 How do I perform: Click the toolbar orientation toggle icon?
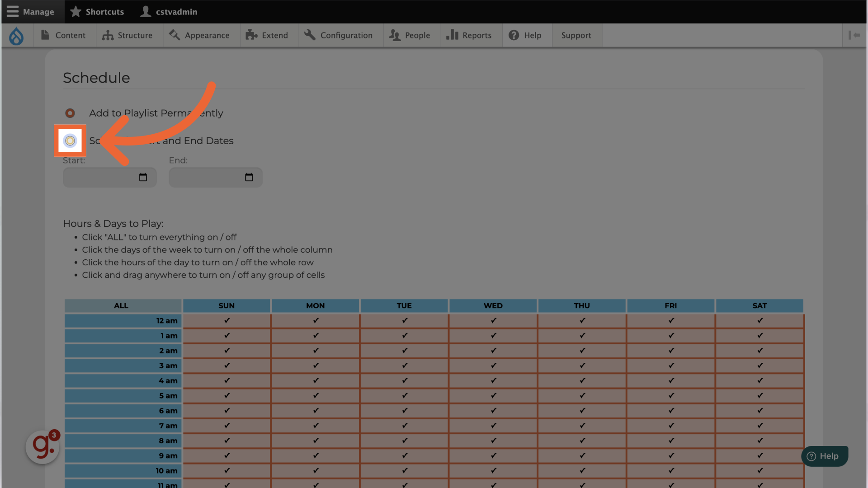click(x=854, y=35)
